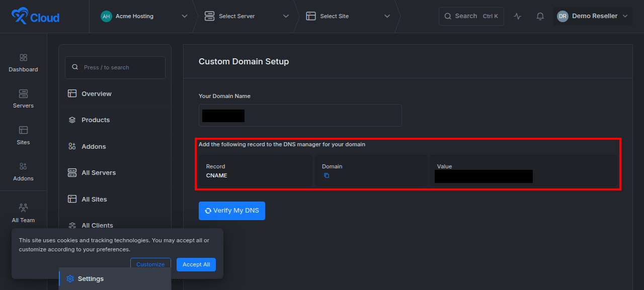Image resolution: width=644 pixels, height=290 pixels.
Task: Click the activity pulse icon in the header
Action: coord(518,17)
